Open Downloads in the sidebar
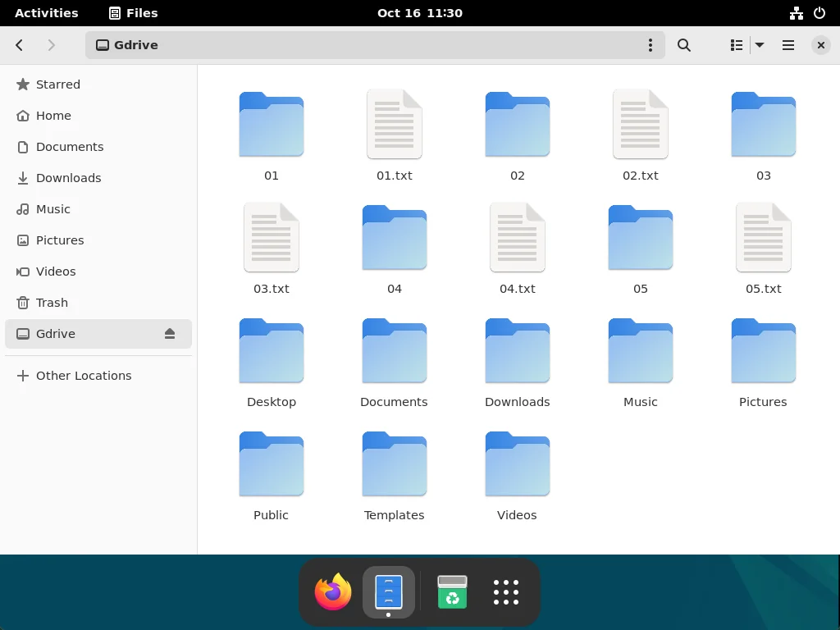This screenshot has height=630, width=840. coord(98,178)
